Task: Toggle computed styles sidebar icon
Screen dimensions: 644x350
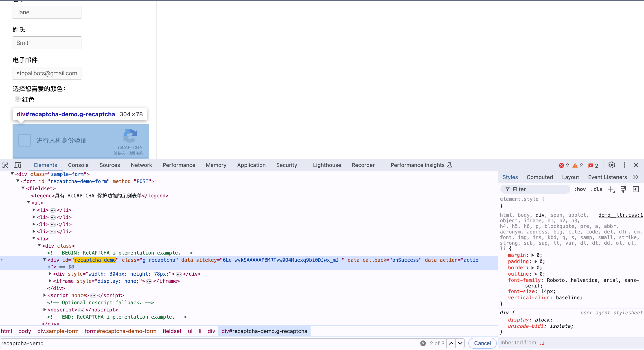Action: [636, 189]
